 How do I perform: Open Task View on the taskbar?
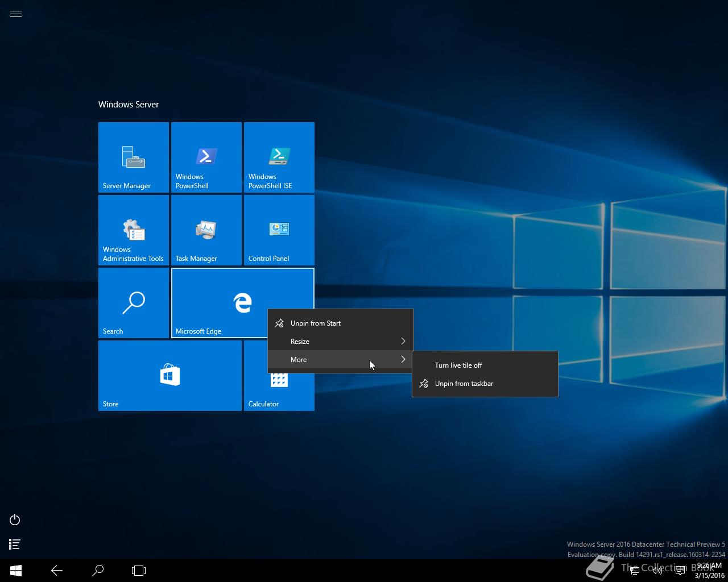pos(139,571)
